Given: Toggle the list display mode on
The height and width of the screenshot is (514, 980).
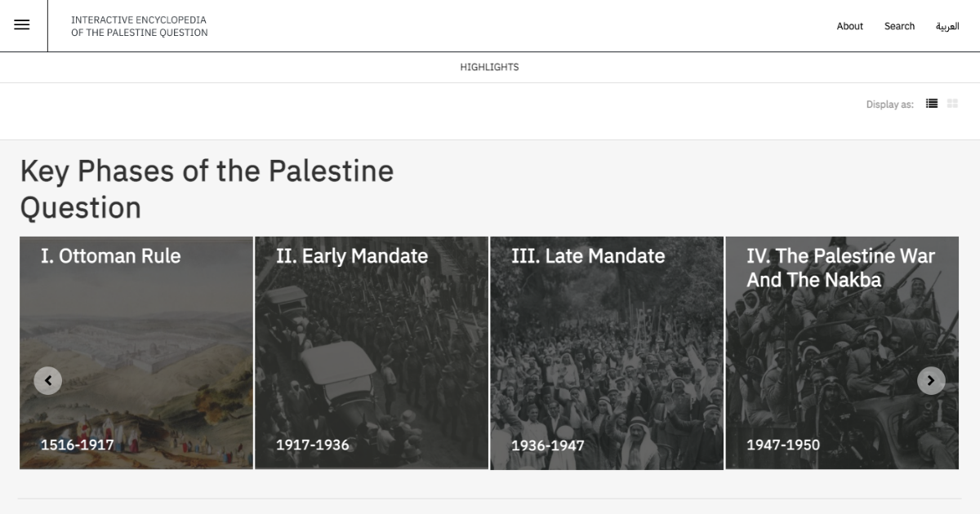Looking at the screenshot, I should 931,104.
